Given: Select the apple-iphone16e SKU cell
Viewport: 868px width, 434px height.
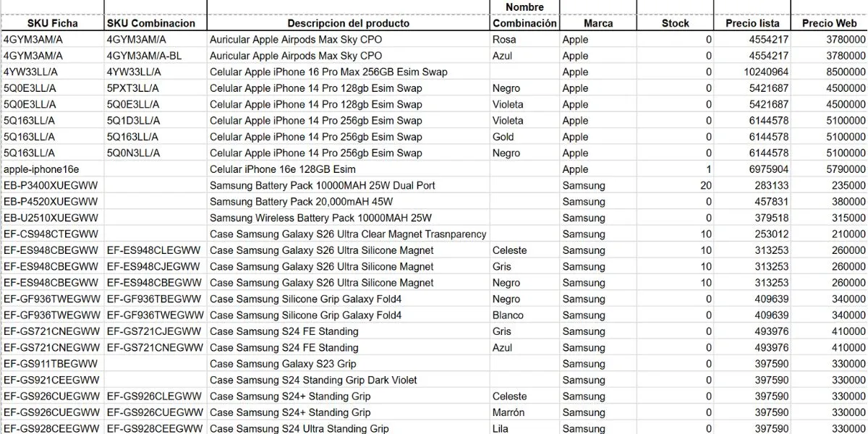Looking at the screenshot, I should coord(52,169).
